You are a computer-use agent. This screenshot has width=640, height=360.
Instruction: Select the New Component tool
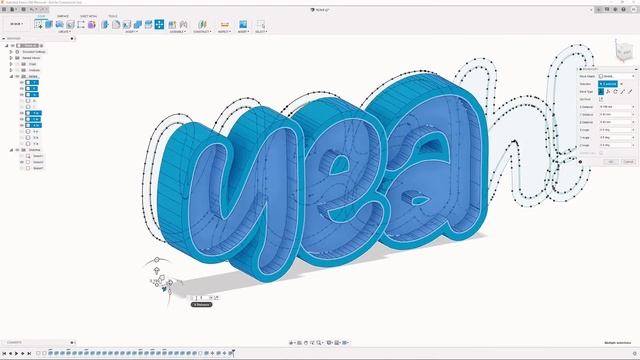[x=173, y=24]
